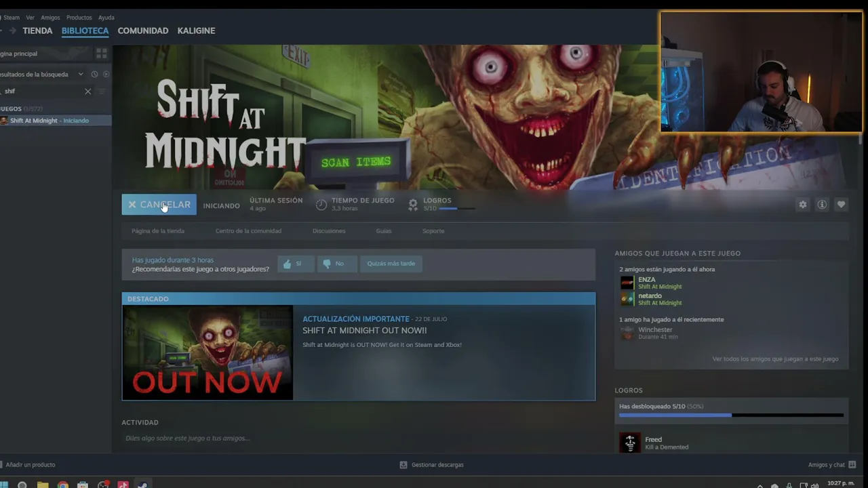Open the Ver menu
The image size is (868, 488).
point(31,18)
